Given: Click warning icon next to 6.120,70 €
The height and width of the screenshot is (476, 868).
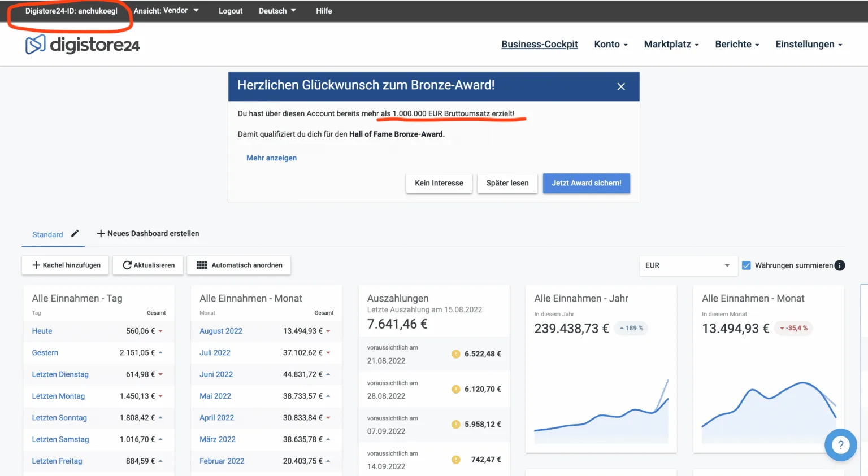Looking at the screenshot, I should point(456,389).
